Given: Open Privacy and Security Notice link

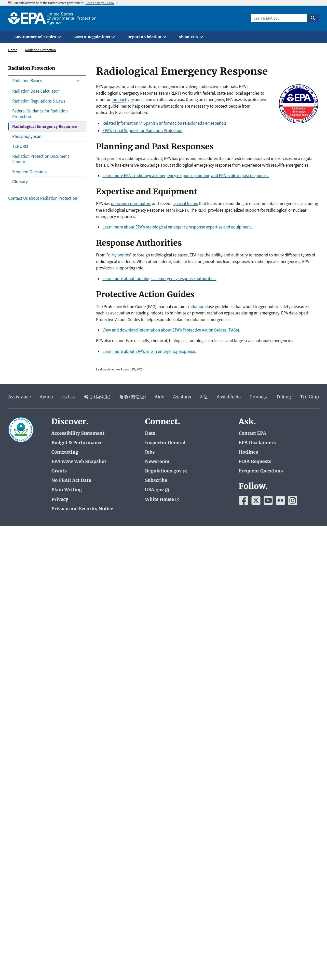Looking at the screenshot, I should tap(82, 509).
